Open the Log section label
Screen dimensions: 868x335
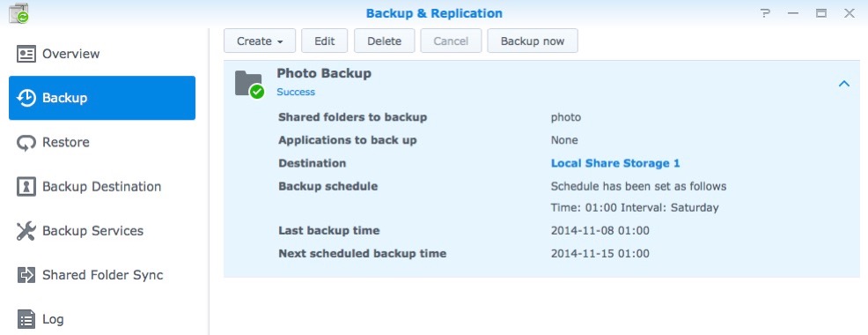(x=53, y=319)
